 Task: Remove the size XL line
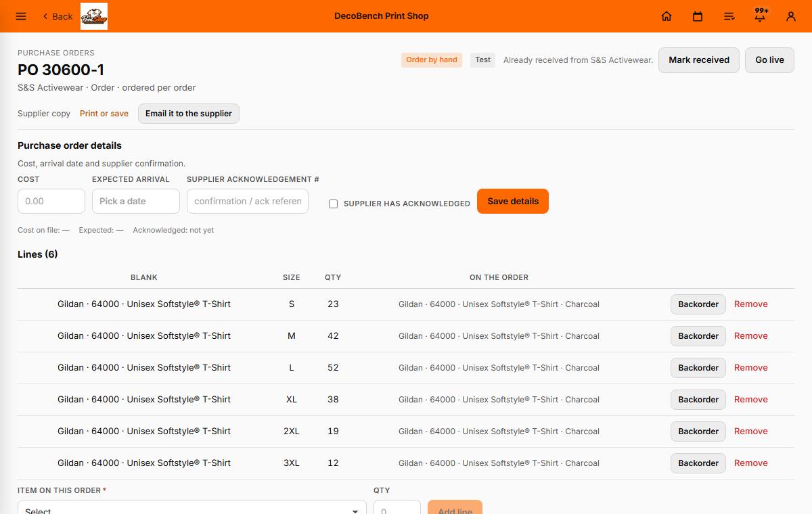[751, 400]
